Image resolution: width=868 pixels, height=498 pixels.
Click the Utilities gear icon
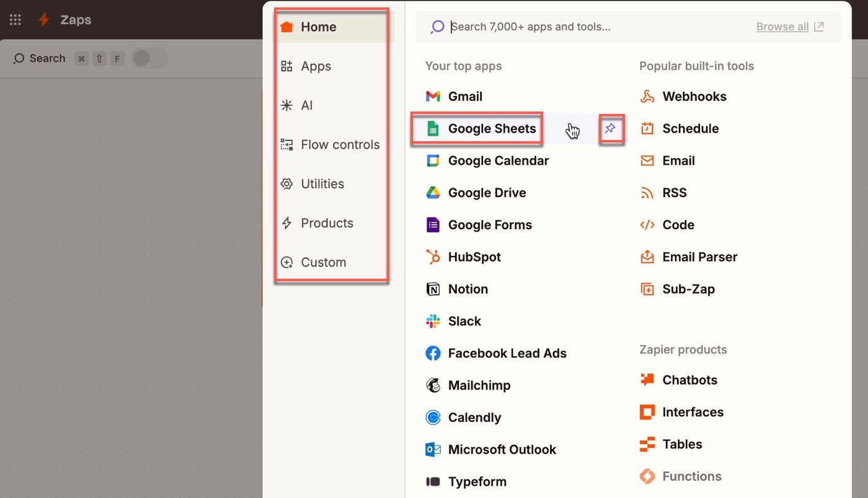(286, 184)
